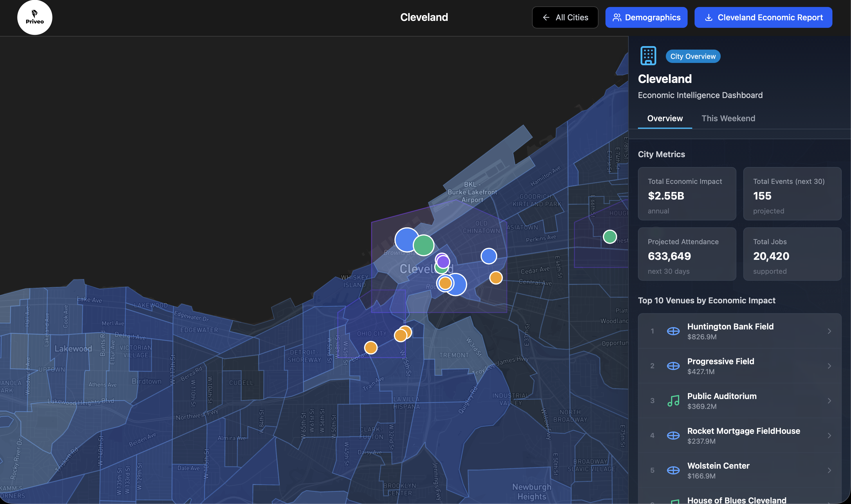Image resolution: width=851 pixels, height=504 pixels.
Task: Click the building icon beside City Overview badge
Action: (648, 56)
